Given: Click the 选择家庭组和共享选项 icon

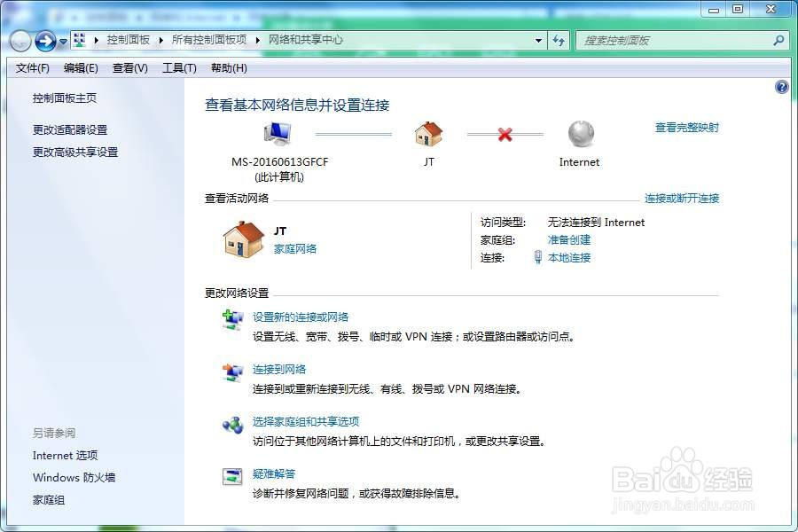Looking at the screenshot, I should [231, 425].
